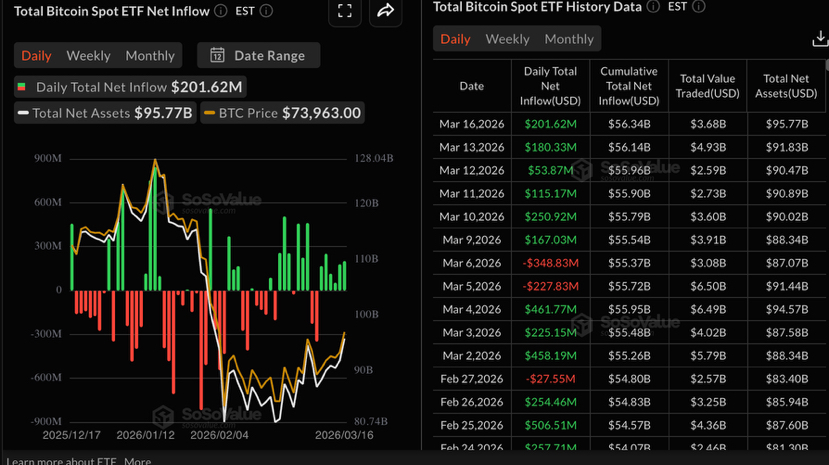
Task: Click the $53.87M inflow value
Action: (x=550, y=171)
